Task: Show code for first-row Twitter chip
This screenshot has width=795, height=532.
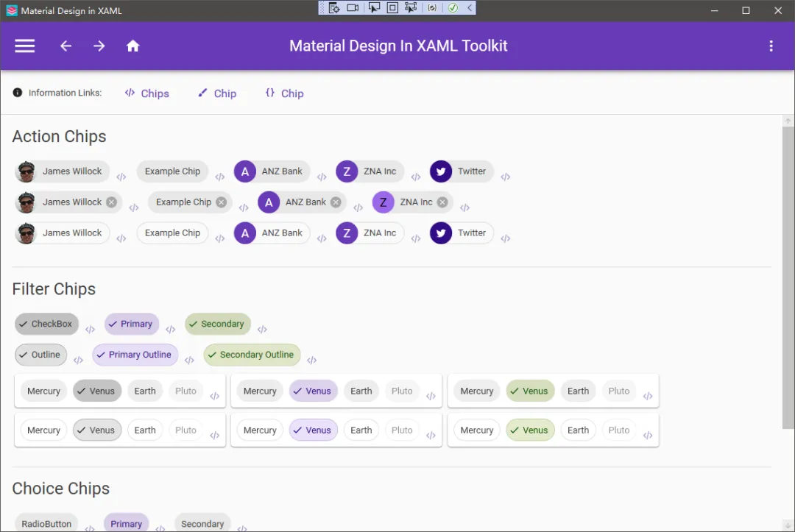Action: tap(506, 177)
